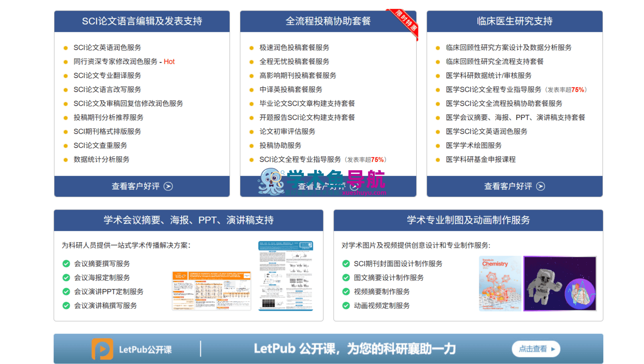Click green check icon beside SCI期刊封面图设计制作服务

346,264
